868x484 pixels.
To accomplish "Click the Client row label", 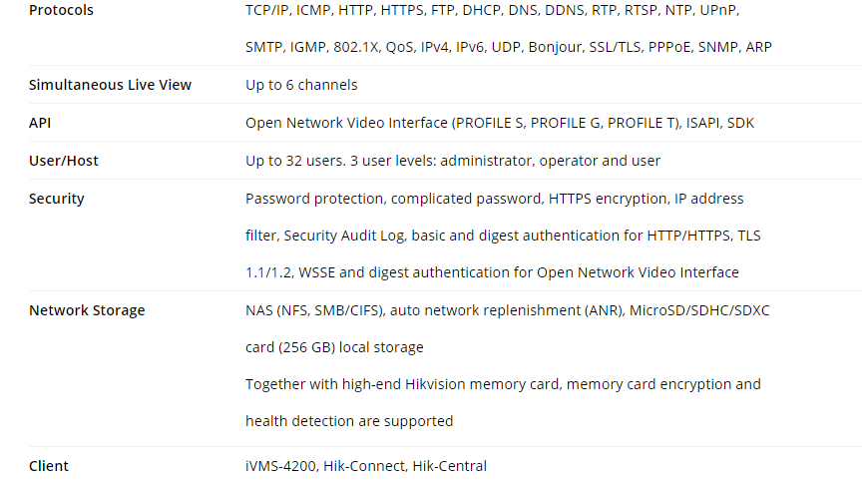I will (x=49, y=466).
